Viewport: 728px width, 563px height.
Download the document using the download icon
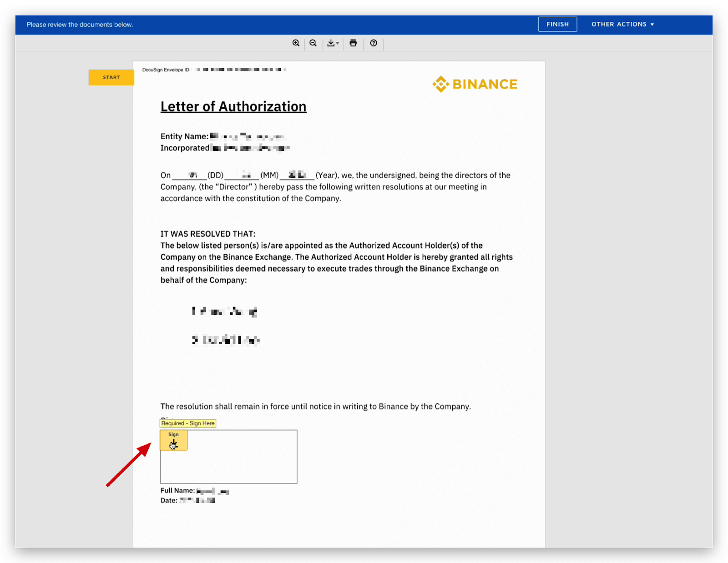point(331,43)
